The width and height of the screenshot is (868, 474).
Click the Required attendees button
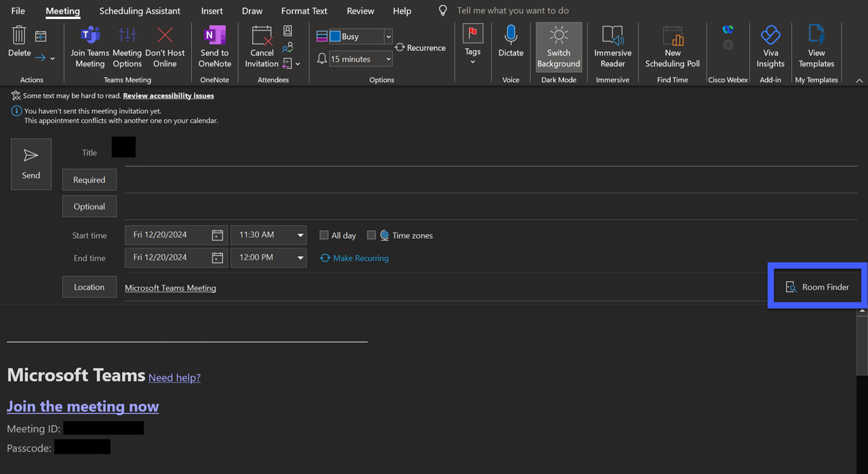point(90,180)
